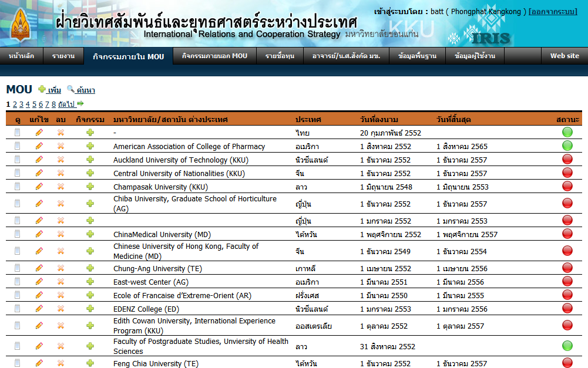Click the country cell 'ออสเตรเลีย'
The image size is (588, 368).
tap(314, 326)
